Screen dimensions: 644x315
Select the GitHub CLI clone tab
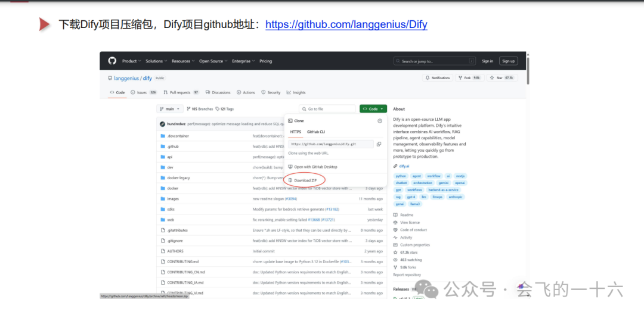316,132
